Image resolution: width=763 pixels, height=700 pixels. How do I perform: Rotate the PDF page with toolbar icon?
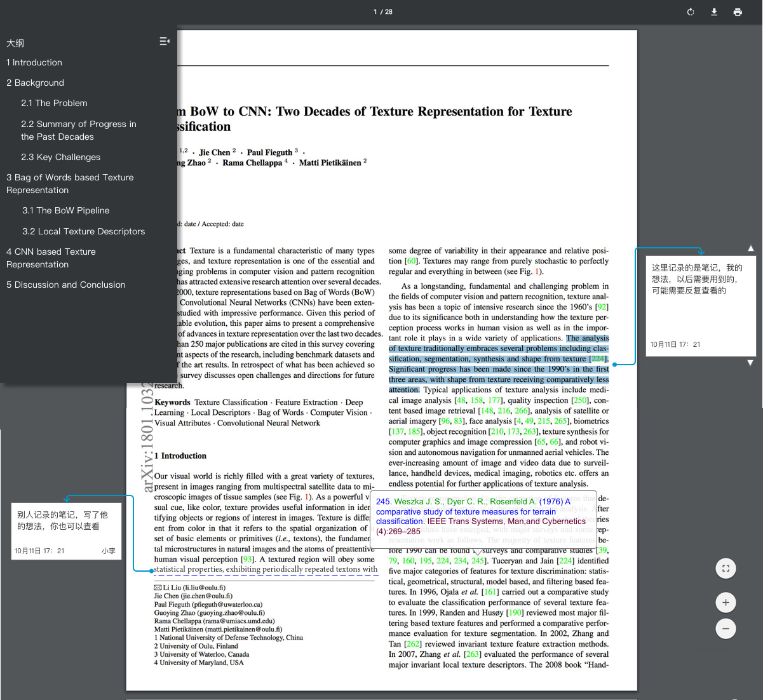click(x=691, y=12)
